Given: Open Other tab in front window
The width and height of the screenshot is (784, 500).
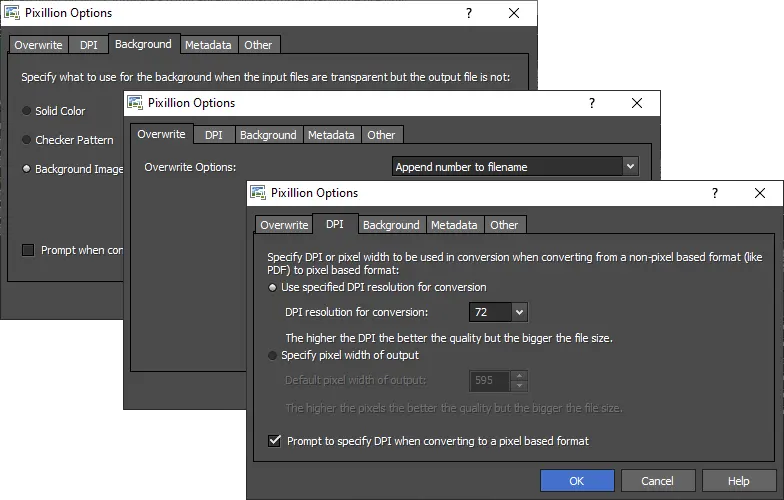Looking at the screenshot, I should tap(504, 225).
